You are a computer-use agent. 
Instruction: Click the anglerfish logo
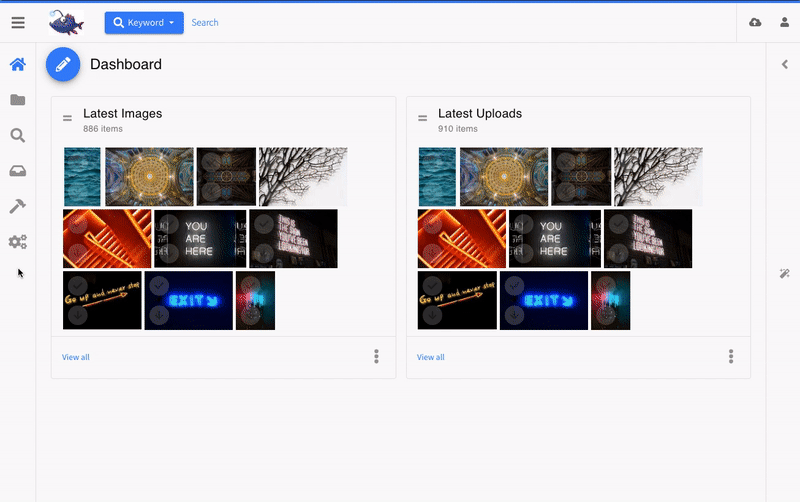click(67, 22)
